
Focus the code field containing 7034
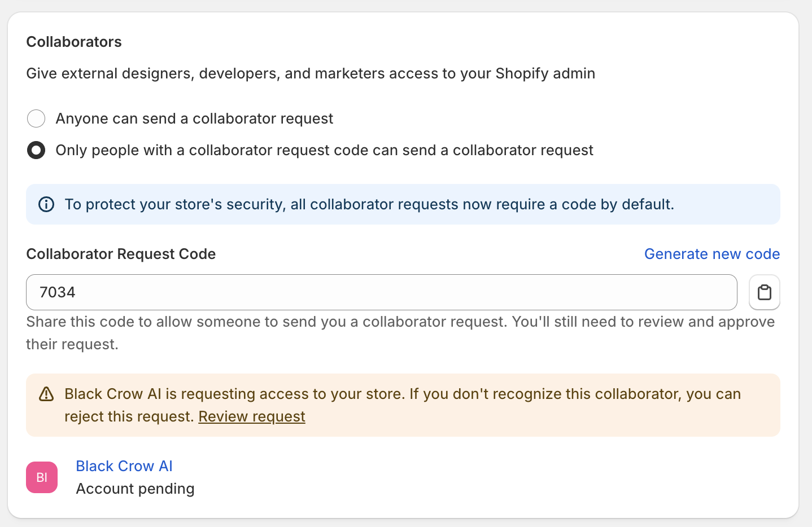tap(226, 292)
